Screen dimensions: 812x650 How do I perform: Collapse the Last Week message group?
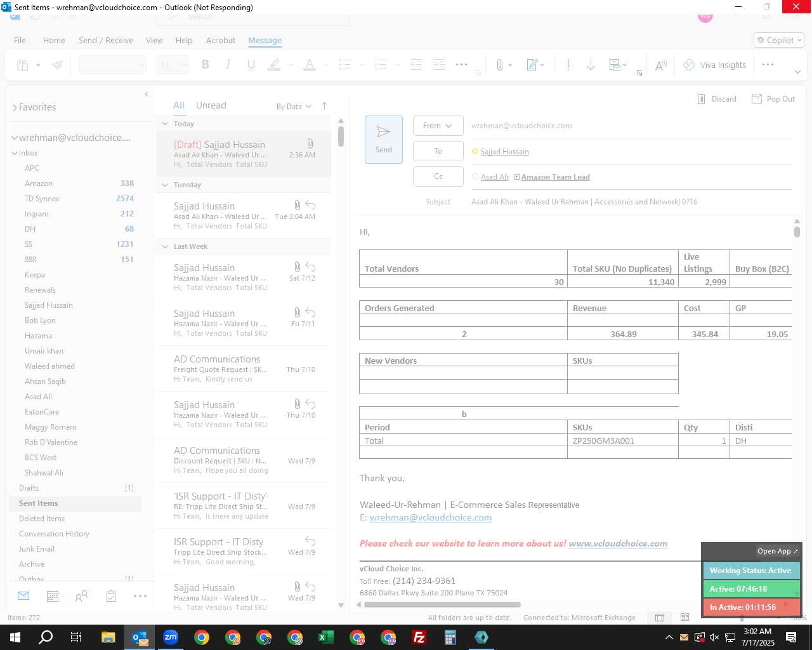tap(165, 246)
